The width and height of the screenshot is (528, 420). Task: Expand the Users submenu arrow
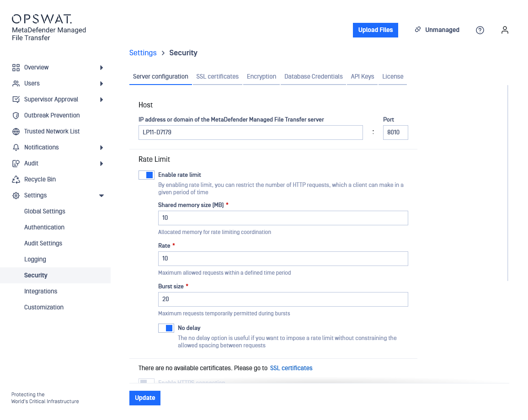pyautogui.click(x=101, y=84)
